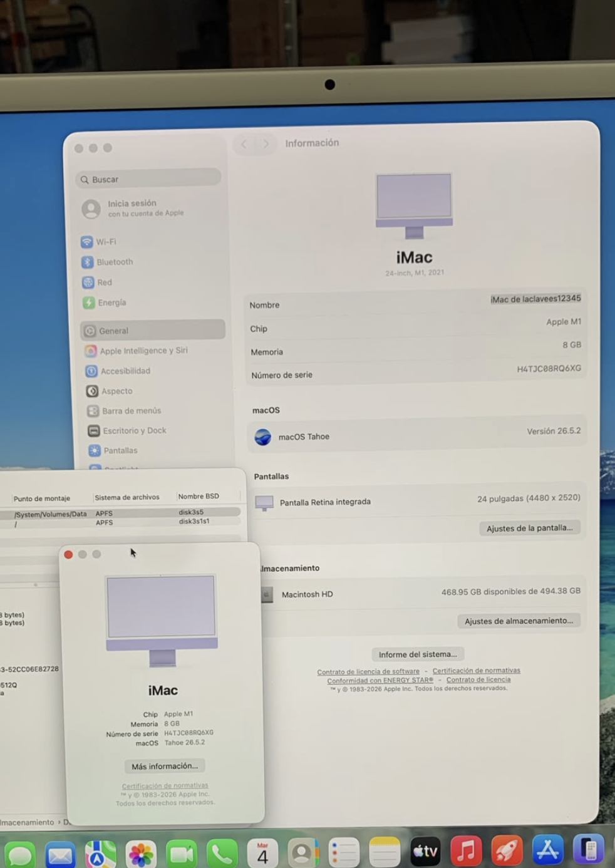Open Contacts from the Dock
The width and height of the screenshot is (615, 868).
[x=303, y=852]
